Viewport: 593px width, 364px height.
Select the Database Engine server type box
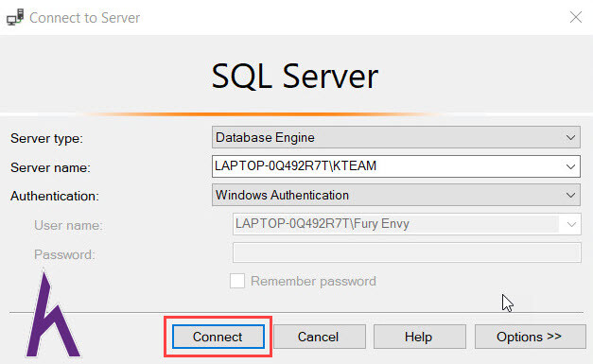point(396,137)
